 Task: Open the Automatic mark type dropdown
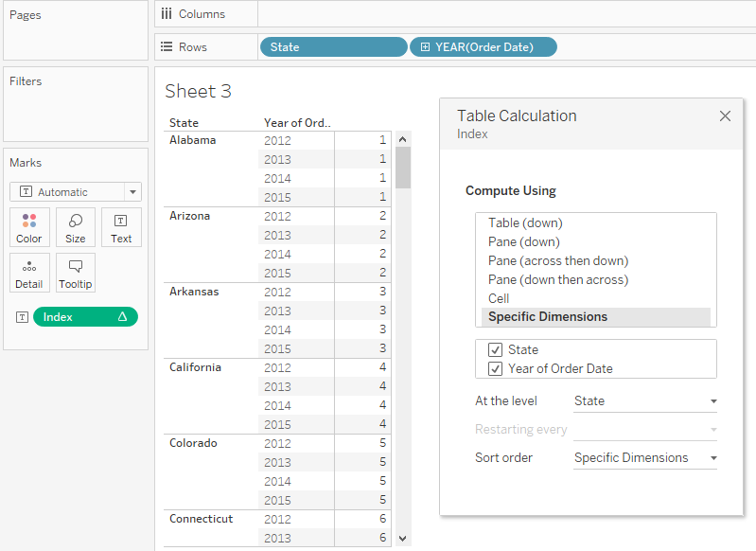(x=76, y=191)
